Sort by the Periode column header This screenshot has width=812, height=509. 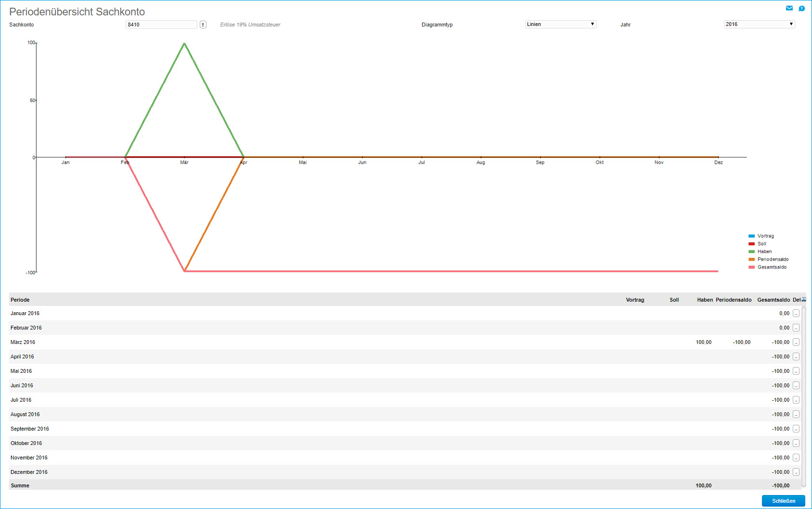click(x=20, y=300)
